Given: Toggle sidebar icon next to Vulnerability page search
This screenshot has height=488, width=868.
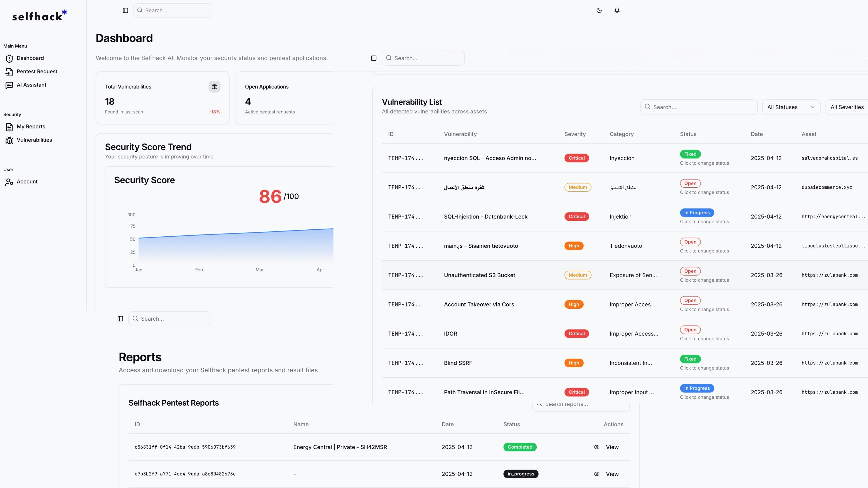Looking at the screenshot, I should [x=373, y=58].
